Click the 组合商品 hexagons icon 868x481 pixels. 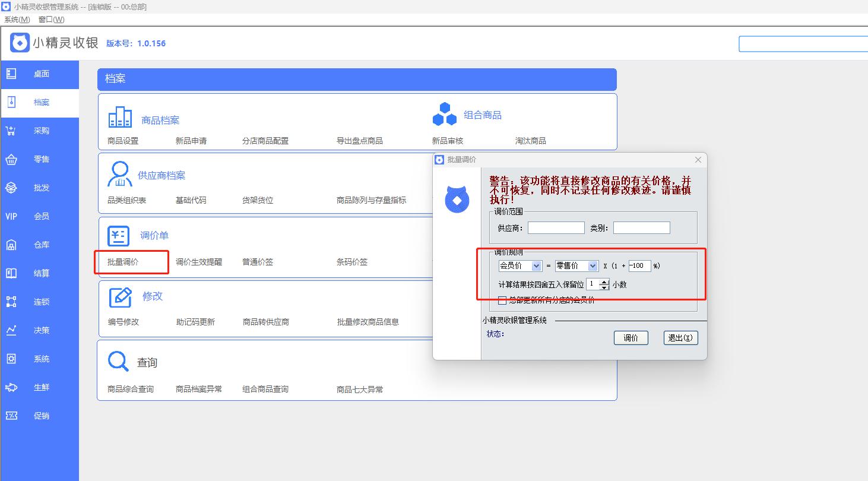coord(444,114)
